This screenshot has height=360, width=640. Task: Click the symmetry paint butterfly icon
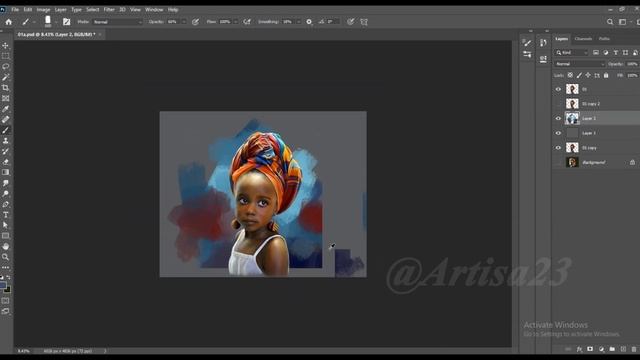point(364,22)
